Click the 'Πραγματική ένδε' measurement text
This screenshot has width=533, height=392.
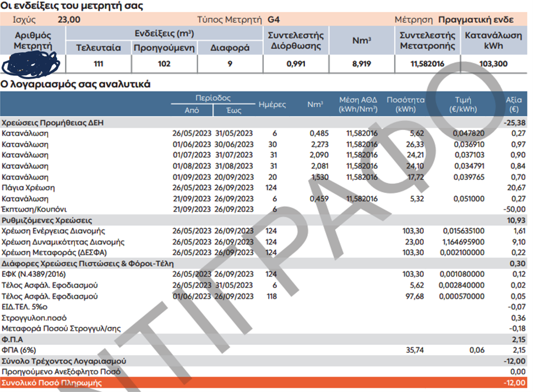click(x=476, y=20)
